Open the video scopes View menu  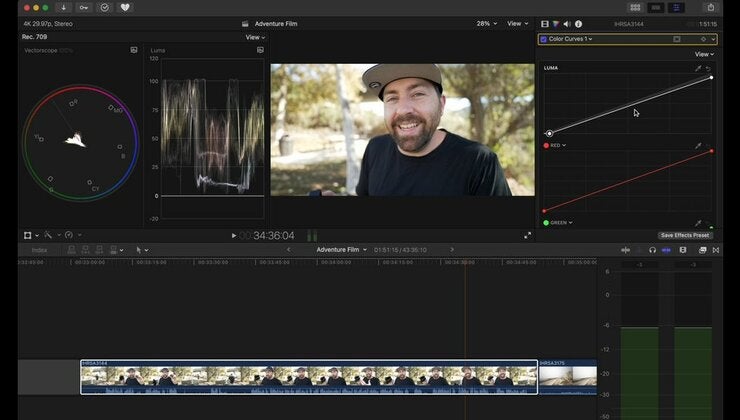pyautogui.click(x=255, y=37)
